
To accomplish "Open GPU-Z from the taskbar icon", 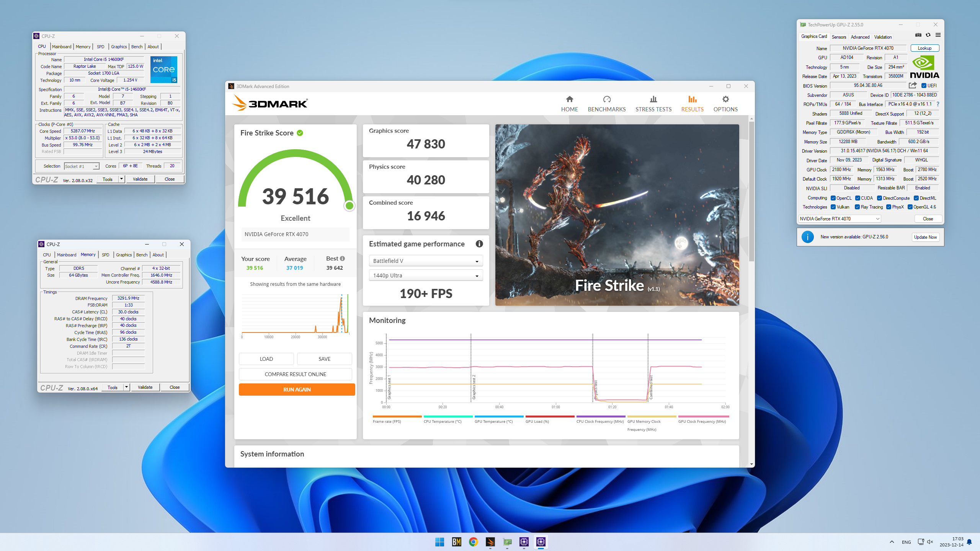I will click(507, 542).
